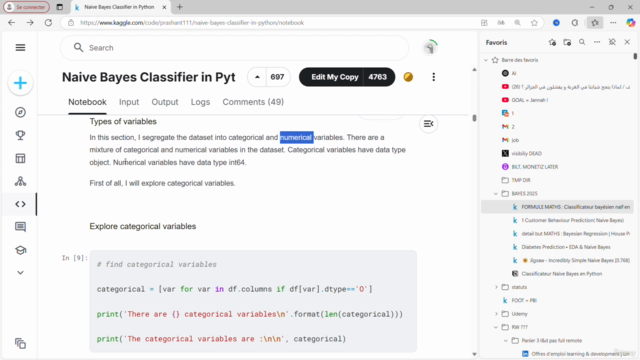
Task: Open Datasets table icon in sidebar
Action: point(20,158)
